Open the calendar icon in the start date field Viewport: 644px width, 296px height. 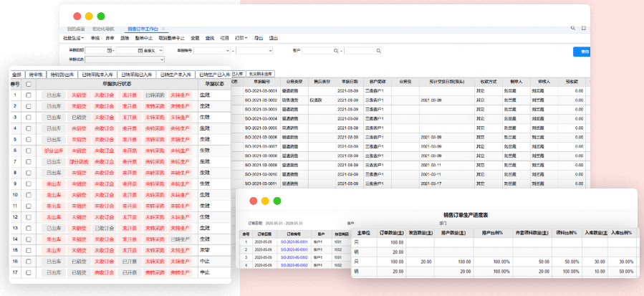tap(109, 51)
